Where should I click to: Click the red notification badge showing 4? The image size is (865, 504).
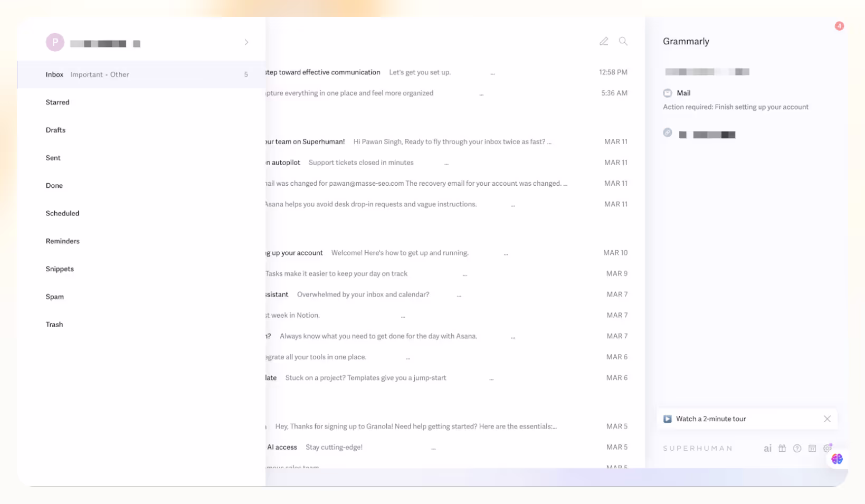point(839,26)
